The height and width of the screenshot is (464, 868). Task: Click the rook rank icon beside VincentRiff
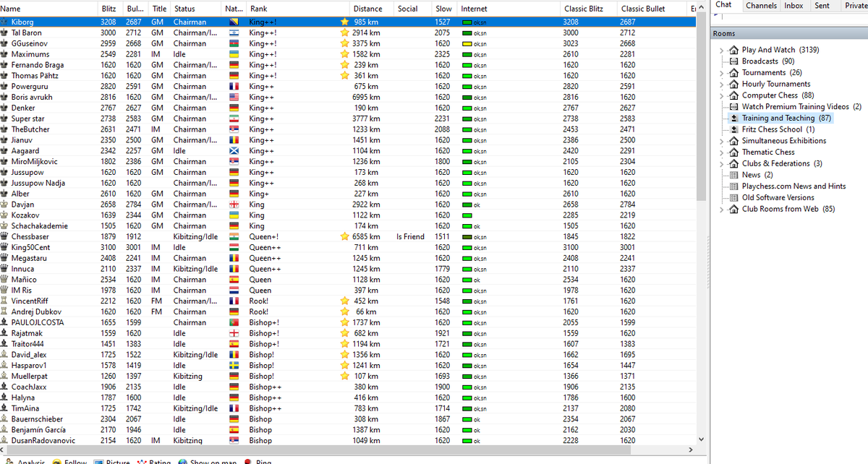tap(5, 301)
